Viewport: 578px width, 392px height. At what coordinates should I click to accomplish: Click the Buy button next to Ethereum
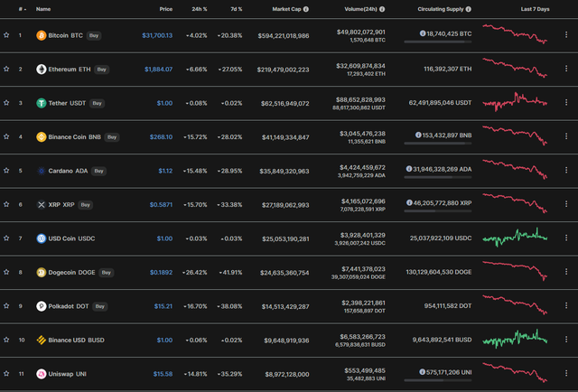[x=102, y=70]
